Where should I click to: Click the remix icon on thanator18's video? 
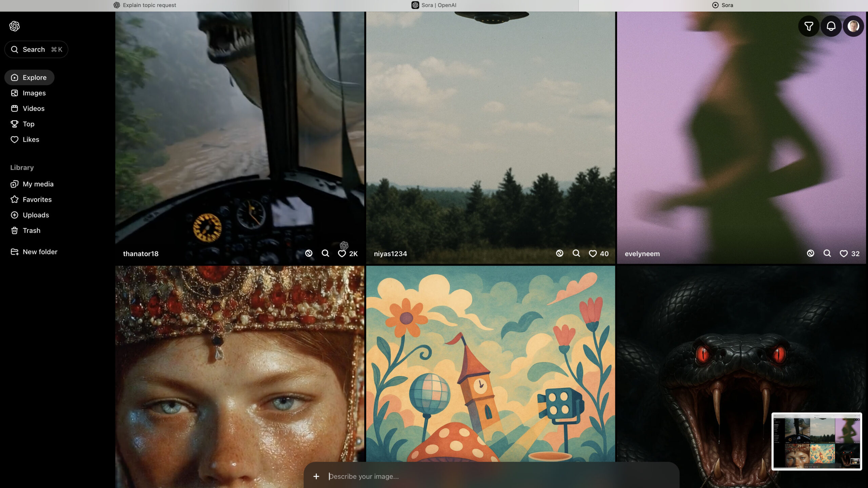coord(309,253)
